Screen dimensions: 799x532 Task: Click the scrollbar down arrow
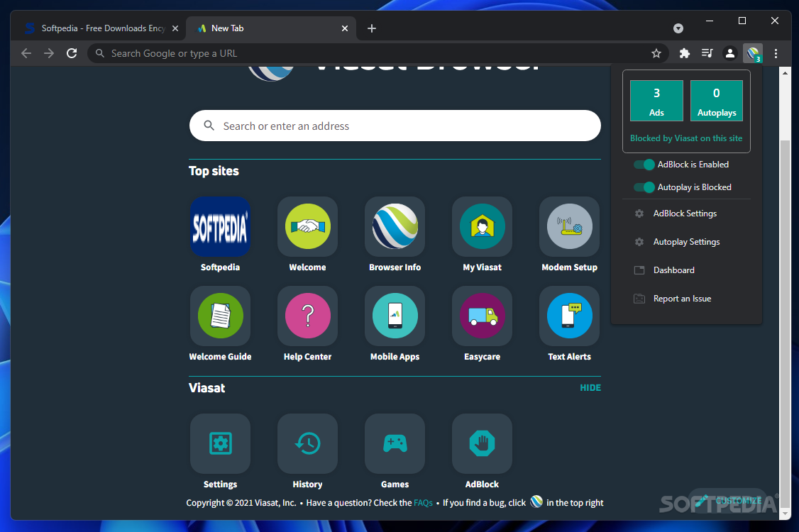click(785, 514)
